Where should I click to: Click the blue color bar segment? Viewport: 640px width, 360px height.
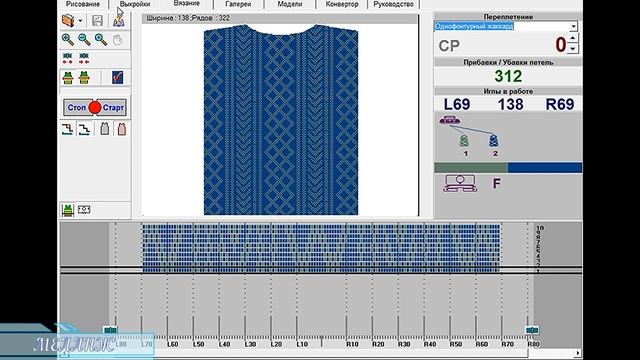545,167
